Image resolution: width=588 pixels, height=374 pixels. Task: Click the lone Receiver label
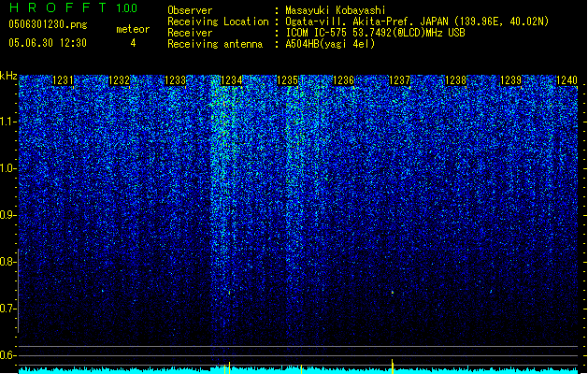pos(190,33)
